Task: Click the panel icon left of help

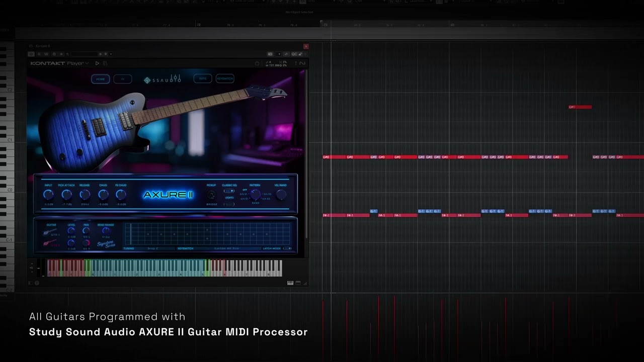Action: tap(31, 283)
